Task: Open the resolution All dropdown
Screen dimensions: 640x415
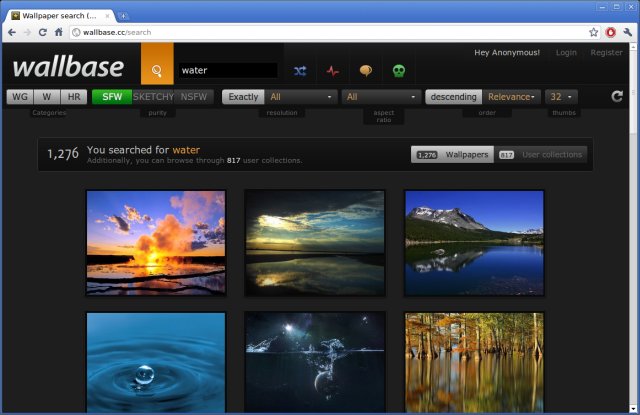Action: 301,97
